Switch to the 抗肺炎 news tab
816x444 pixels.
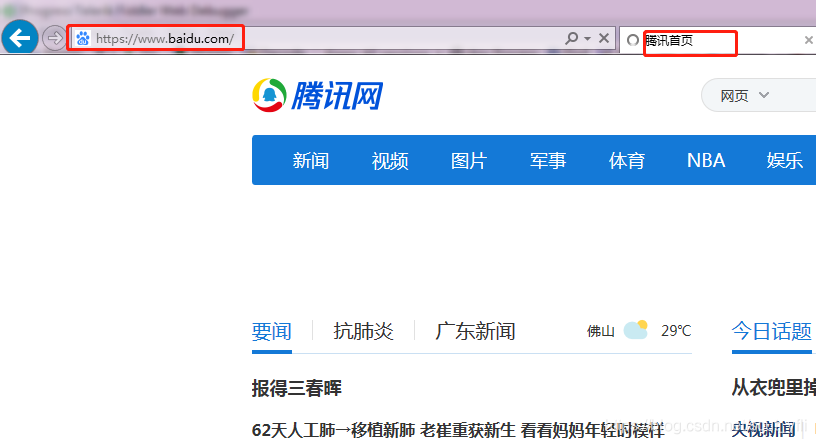pyautogui.click(x=363, y=331)
